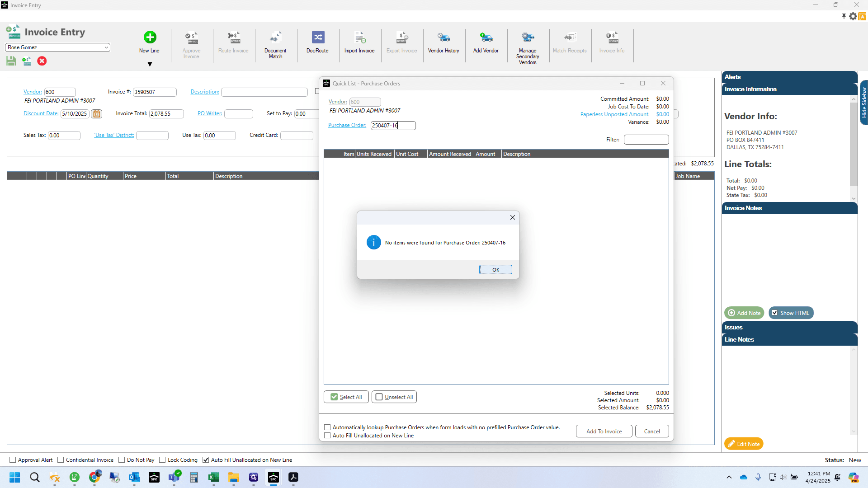The image size is (868, 488).
Task: Open Manage Secondary Vendors
Action: [x=528, y=48]
